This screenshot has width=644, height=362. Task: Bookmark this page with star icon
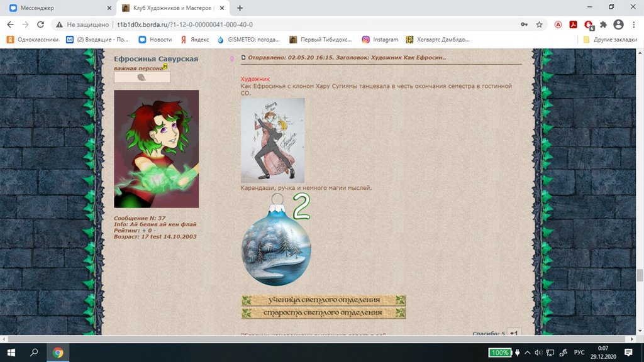click(539, 25)
